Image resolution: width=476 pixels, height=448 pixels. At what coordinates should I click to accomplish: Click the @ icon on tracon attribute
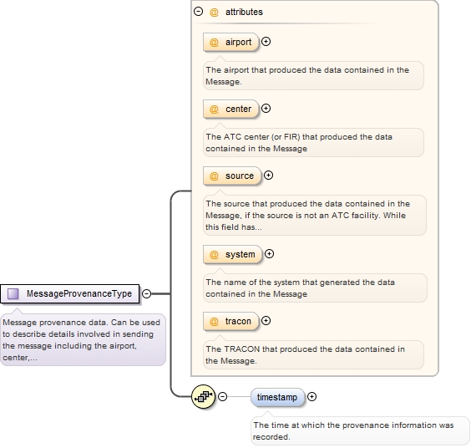point(214,321)
